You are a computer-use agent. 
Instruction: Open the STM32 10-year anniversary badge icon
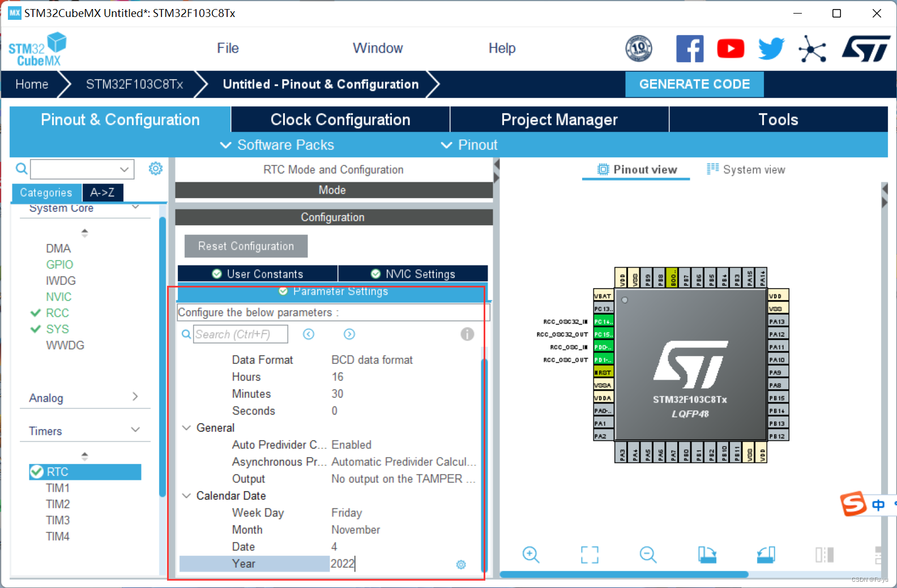point(639,48)
